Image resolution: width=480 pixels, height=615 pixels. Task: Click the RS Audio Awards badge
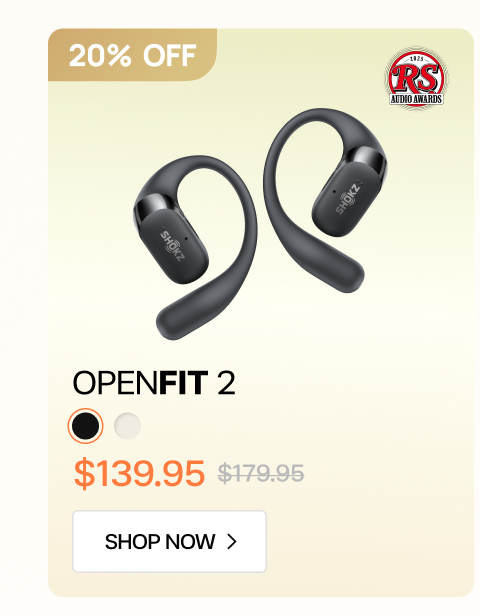[x=416, y=79]
